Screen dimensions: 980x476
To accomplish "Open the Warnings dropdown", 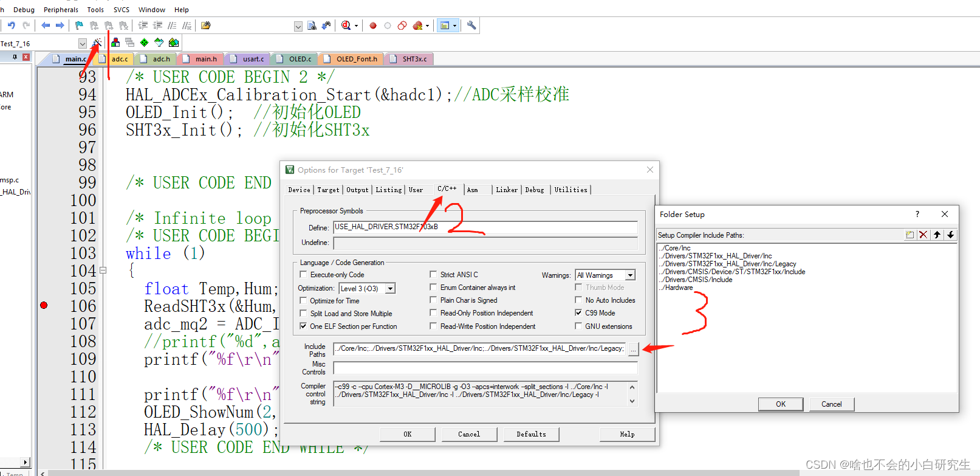I will pos(630,275).
